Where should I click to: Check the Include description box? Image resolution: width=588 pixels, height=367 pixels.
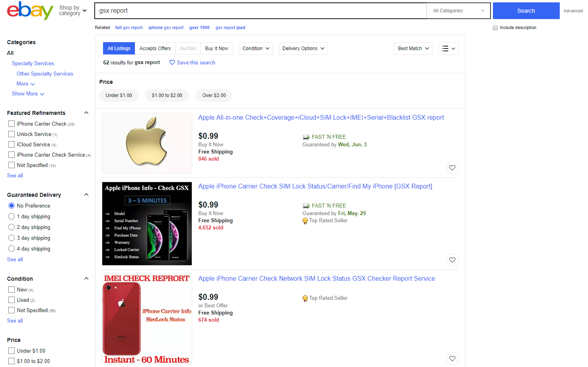(495, 28)
